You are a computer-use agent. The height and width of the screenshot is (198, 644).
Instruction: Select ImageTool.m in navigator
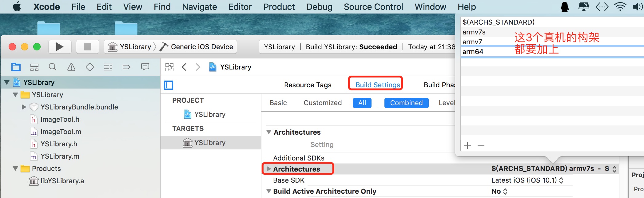point(61,132)
